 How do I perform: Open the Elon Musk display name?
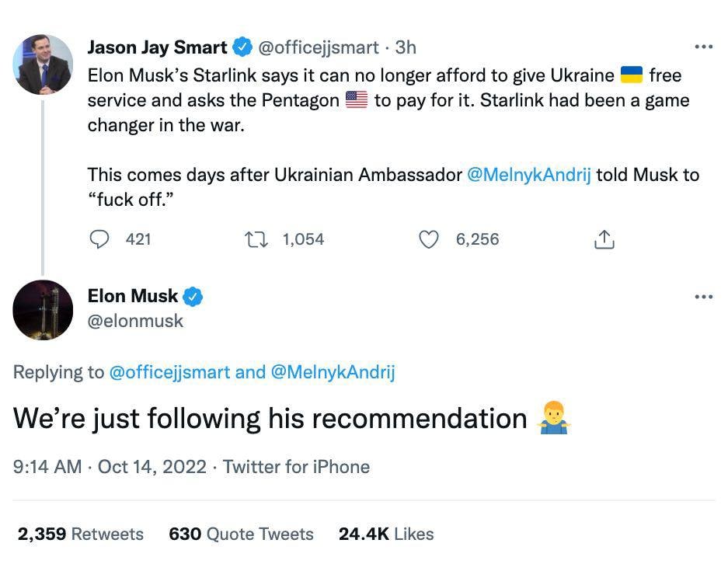(x=133, y=296)
